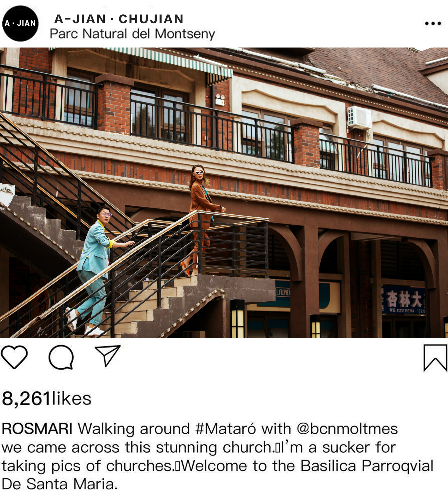Share the post with the paper plane icon

pyautogui.click(x=108, y=356)
